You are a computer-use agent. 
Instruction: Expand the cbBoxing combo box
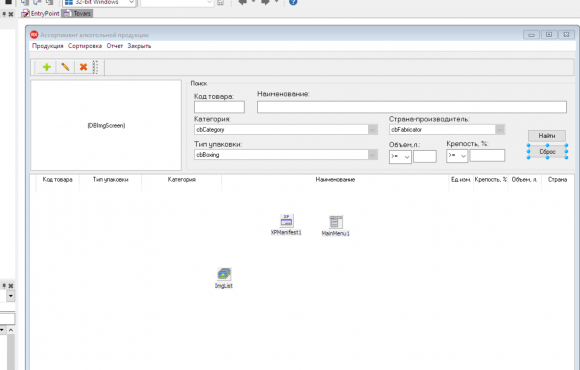click(x=372, y=155)
